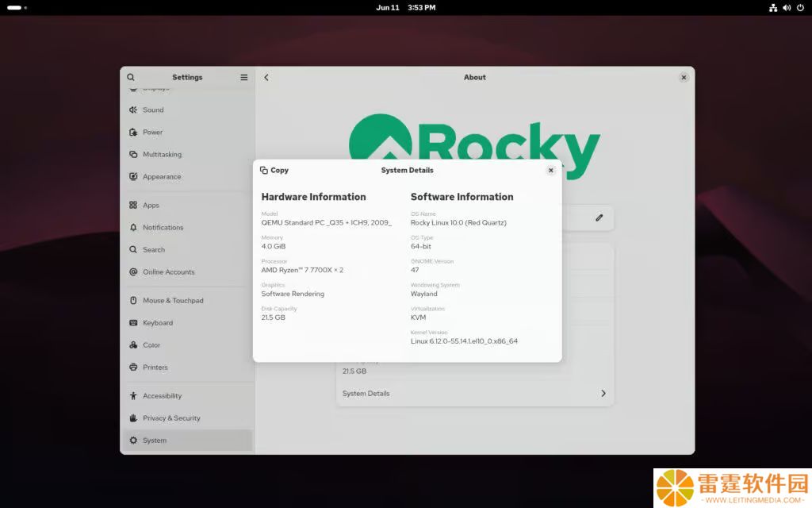Click the Sound speaker icon in sidebar

pos(133,110)
